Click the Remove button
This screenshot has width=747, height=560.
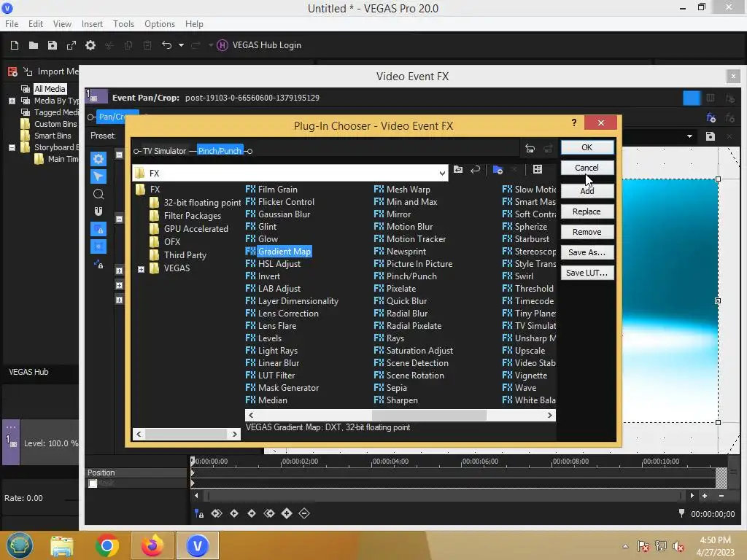[x=587, y=232]
